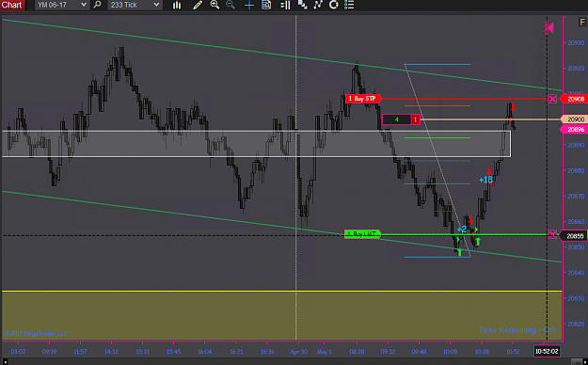The image size is (588, 365).
Task: Click the 10:52:02 crosshair time label
Action: 547,352
